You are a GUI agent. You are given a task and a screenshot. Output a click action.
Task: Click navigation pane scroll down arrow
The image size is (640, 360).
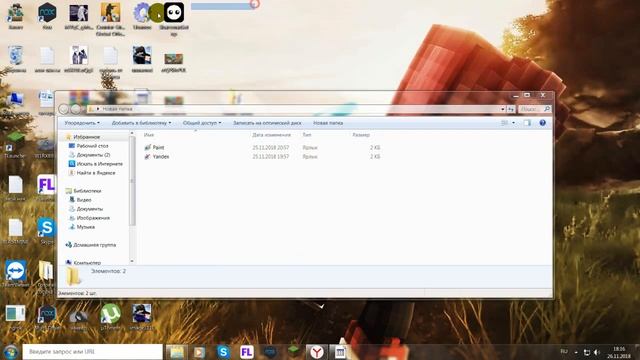(132, 261)
